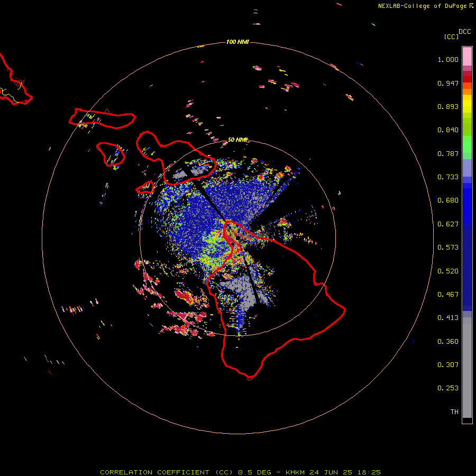Click the KHKM 24 JUN 25 18:25 timestamp
476x476 pixels.
tap(333, 472)
